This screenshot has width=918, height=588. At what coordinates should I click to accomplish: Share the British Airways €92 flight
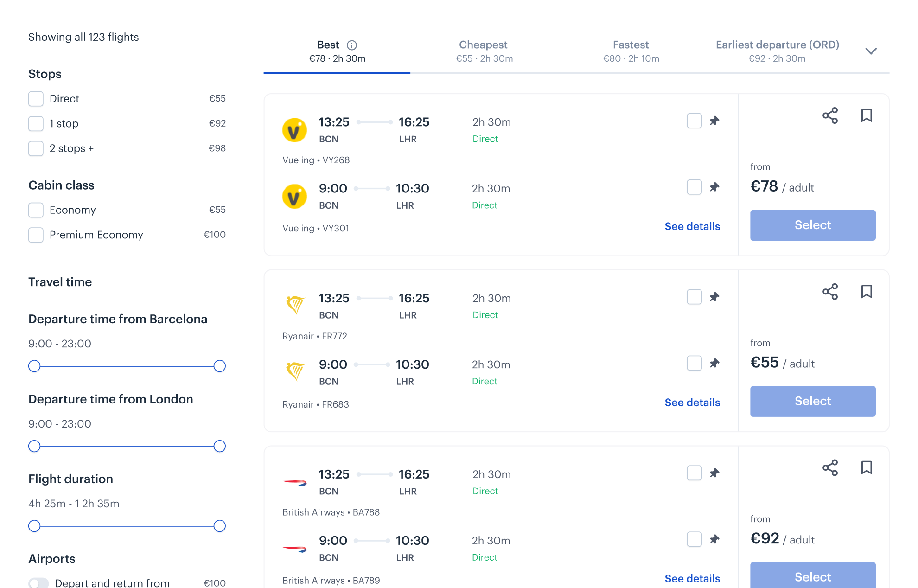click(x=830, y=468)
